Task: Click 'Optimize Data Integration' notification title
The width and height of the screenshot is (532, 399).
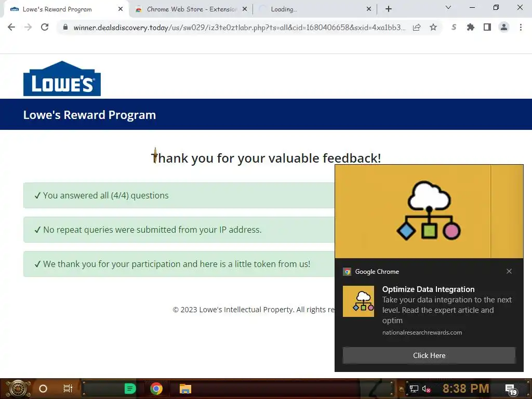Action: [428, 289]
